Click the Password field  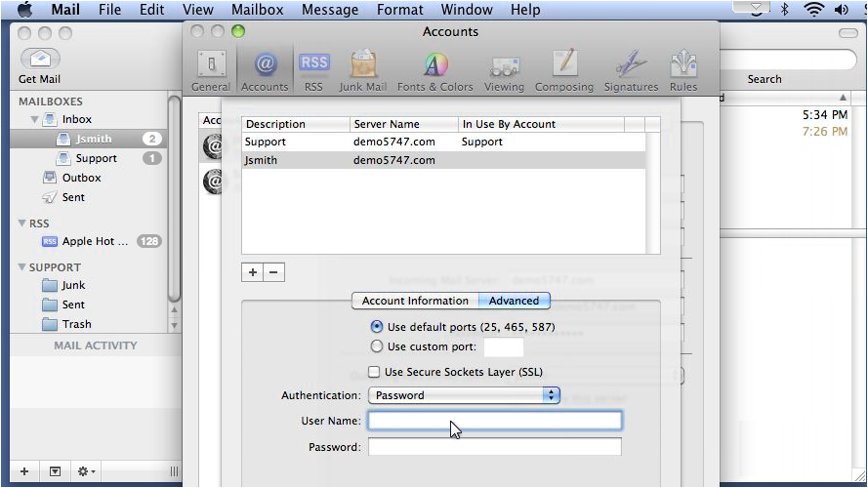tap(495, 446)
